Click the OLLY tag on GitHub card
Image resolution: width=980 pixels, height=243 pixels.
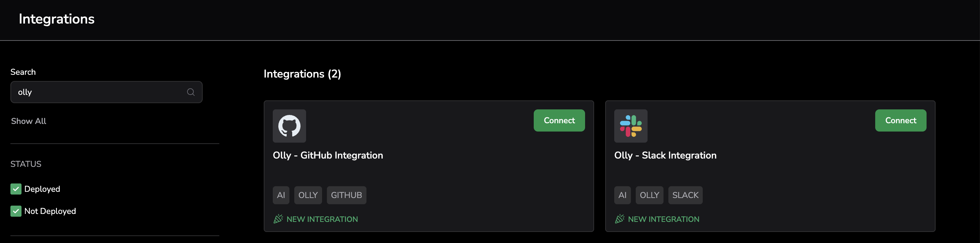[x=308, y=195]
